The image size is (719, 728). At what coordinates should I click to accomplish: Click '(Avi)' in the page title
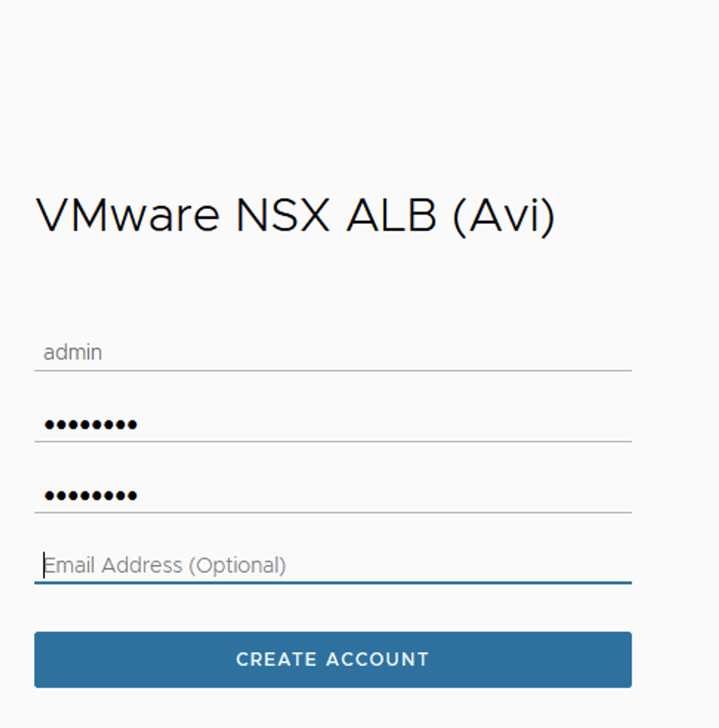(x=504, y=216)
